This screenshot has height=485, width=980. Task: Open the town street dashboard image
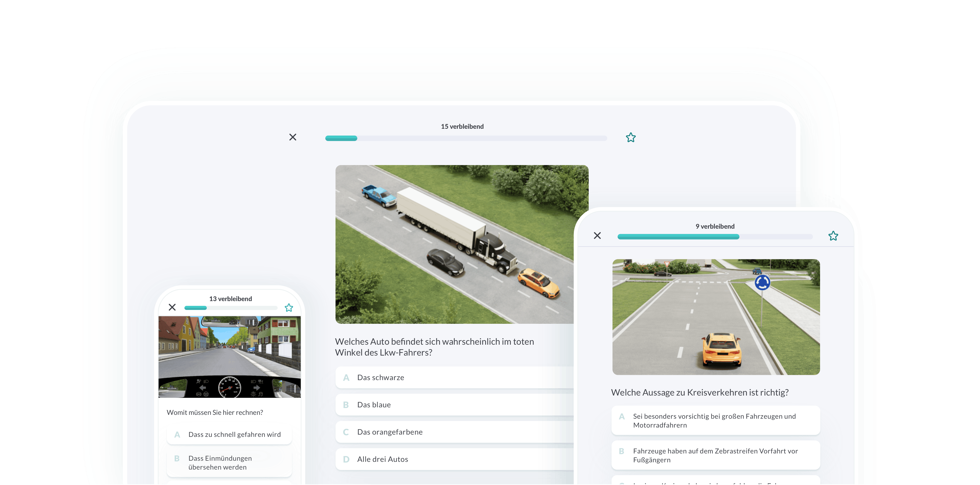pos(229,357)
